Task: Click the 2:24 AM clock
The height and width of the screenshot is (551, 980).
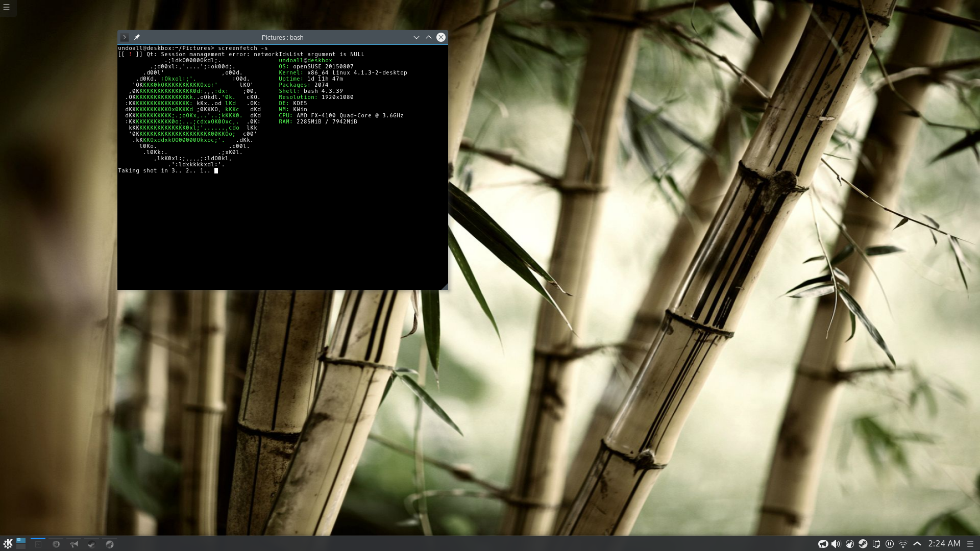Action: tap(944, 544)
